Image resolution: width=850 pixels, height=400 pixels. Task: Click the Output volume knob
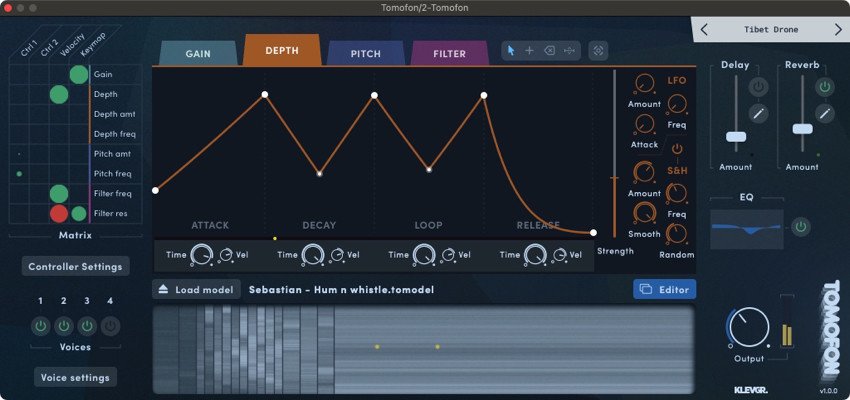(x=749, y=327)
